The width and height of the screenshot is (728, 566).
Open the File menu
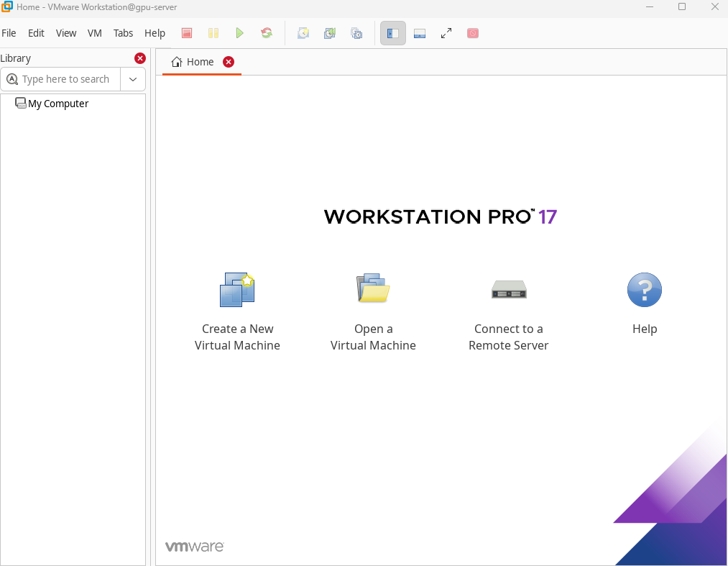9,33
